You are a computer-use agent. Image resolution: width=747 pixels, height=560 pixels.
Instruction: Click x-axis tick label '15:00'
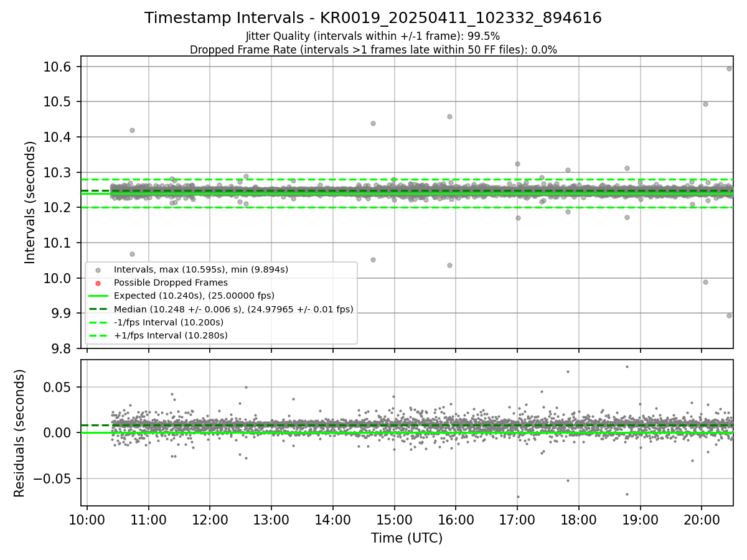[x=395, y=518]
